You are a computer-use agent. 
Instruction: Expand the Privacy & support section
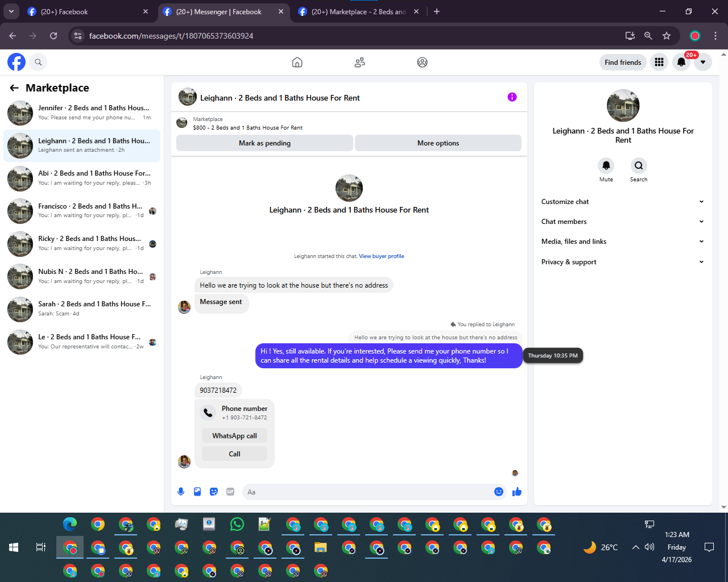623,262
